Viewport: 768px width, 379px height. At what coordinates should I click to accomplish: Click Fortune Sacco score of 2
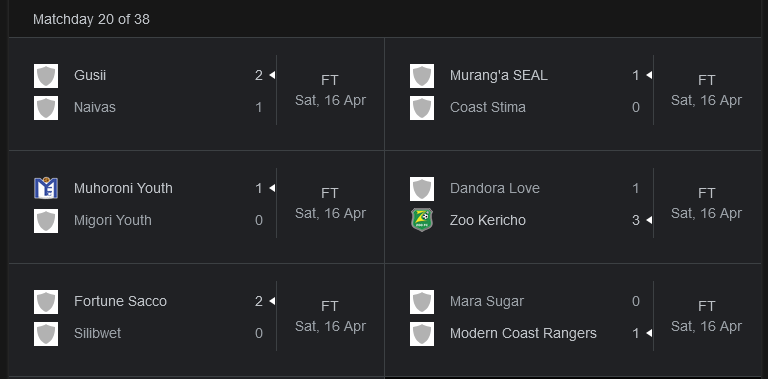click(259, 301)
